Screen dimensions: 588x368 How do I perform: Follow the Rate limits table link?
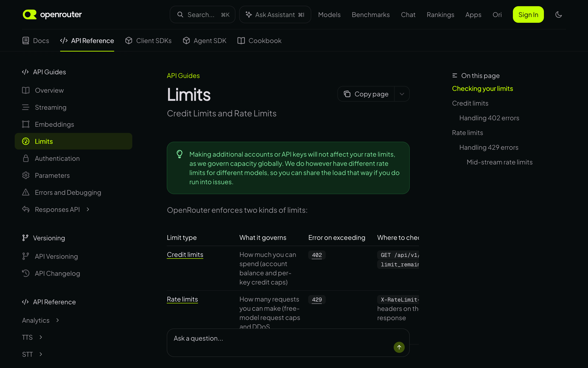tap(182, 299)
